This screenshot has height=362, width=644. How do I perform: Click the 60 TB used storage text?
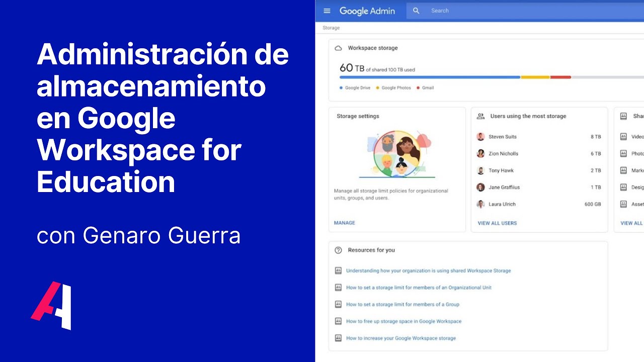point(377,68)
